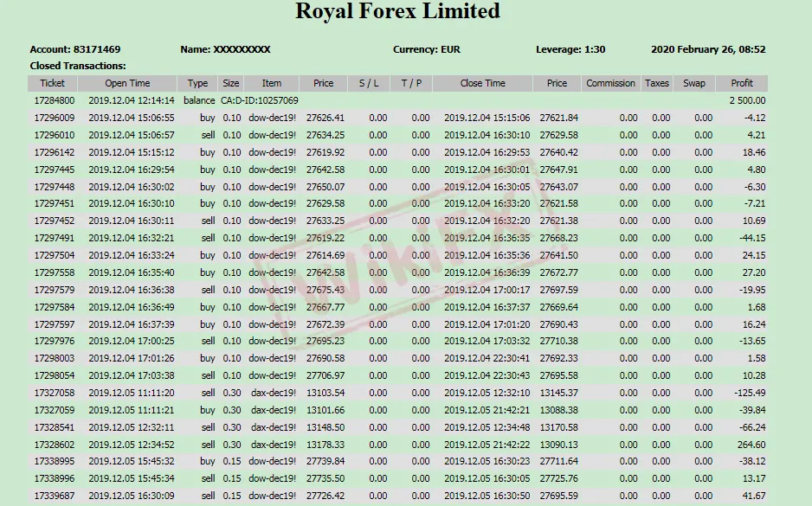Select ticket number 17284800
Screen dimensions: 812x506
point(55,100)
